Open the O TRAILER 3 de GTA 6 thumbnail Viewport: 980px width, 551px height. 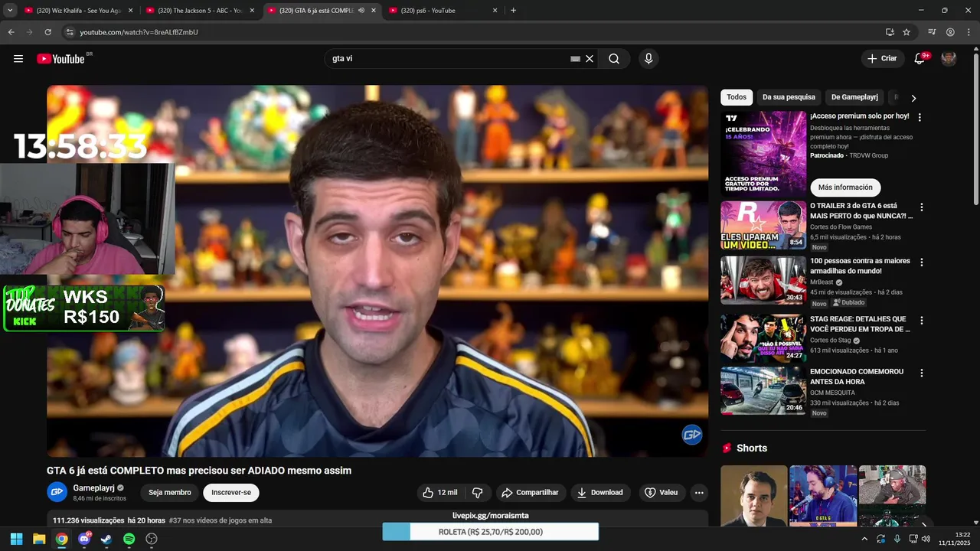pos(763,226)
